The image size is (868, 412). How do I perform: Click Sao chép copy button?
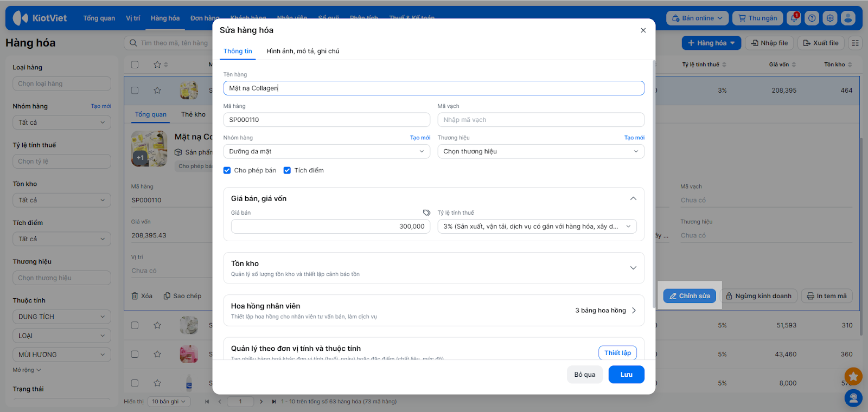pyautogui.click(x=182, y=296)
